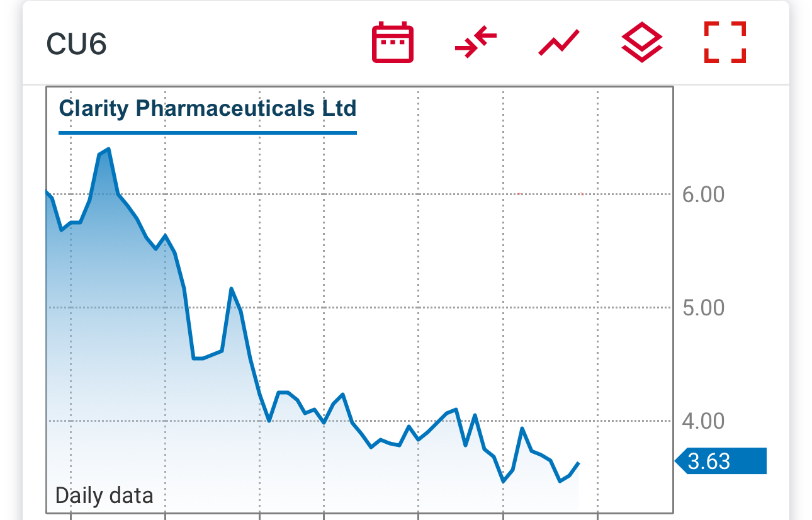Image resolution: width=812 pixels, height=520 pixels.
Task: Click the blue legend line under company name
Action: pos(208,133)
